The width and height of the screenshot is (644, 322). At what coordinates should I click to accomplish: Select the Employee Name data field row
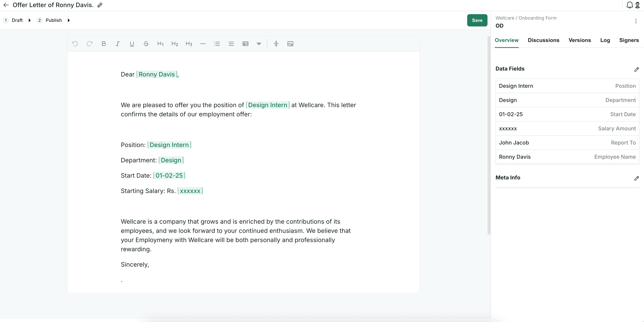coord(567,157)
